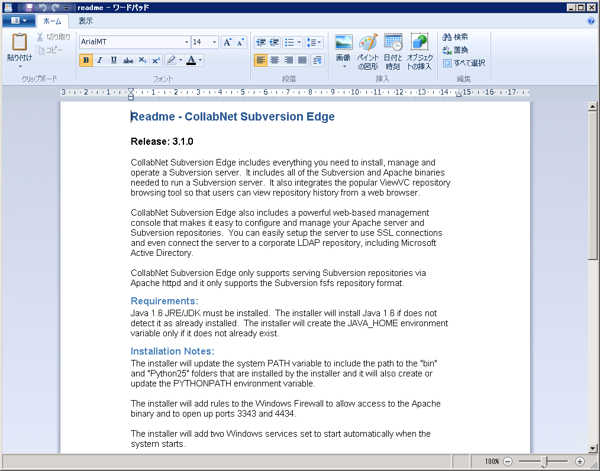600x471 pixels.
Task: Expand the Paste options arrow
Action: coord(20,66)
